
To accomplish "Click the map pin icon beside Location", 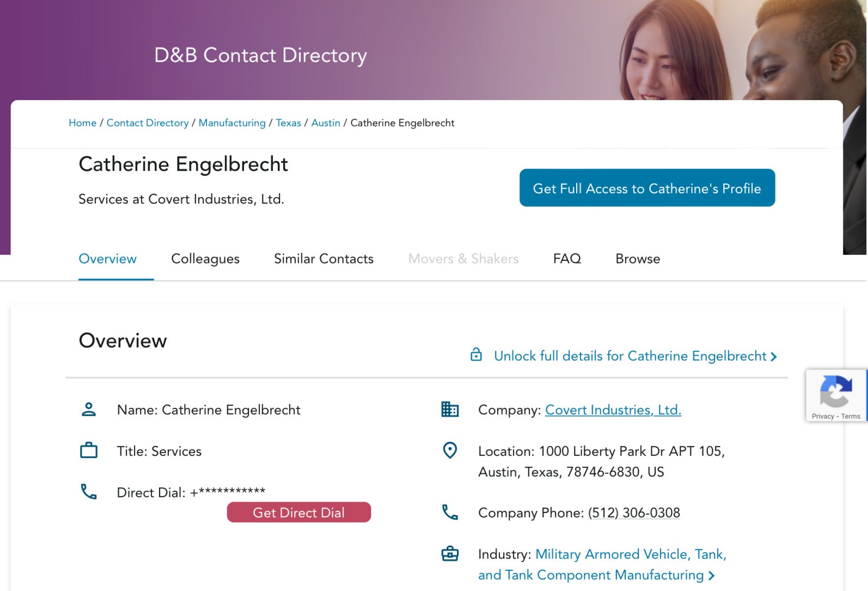I will click(x=450, y=450).
